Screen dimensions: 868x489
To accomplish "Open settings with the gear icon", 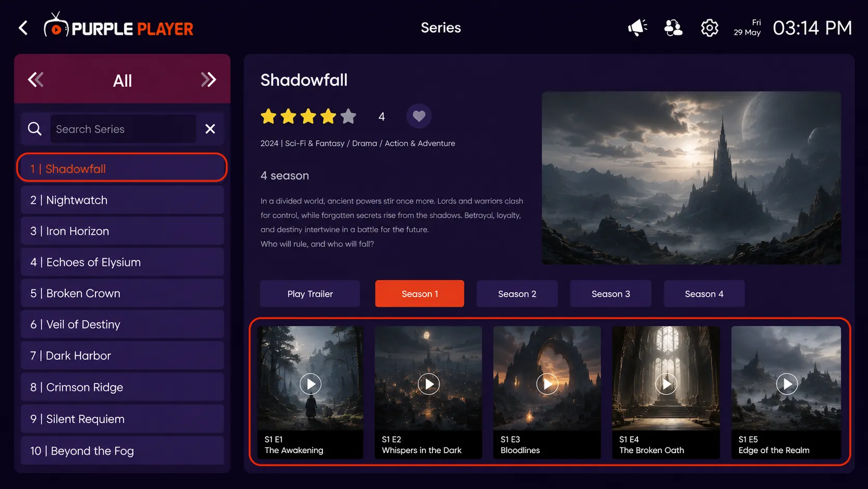I will coord(710,28).
